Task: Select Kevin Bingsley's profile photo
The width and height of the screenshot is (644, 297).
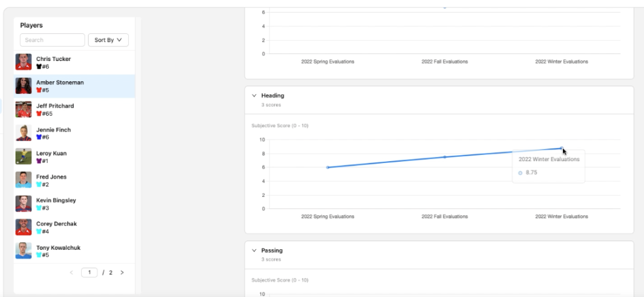Action: click(23, 204)
